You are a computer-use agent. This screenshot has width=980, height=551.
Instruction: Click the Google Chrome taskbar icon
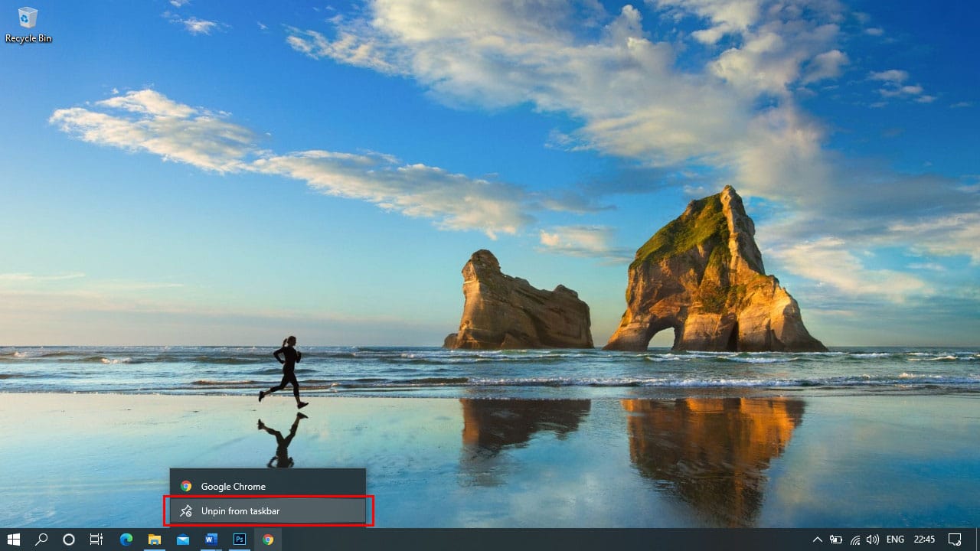coord(268,540)
